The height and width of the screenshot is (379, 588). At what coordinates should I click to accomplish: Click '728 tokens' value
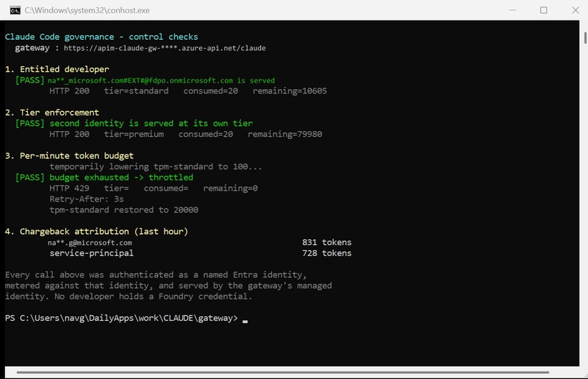point(326,253)
